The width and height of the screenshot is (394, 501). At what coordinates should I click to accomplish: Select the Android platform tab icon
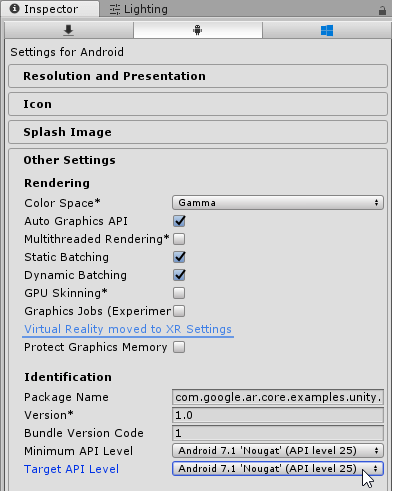tap(197, 30)
